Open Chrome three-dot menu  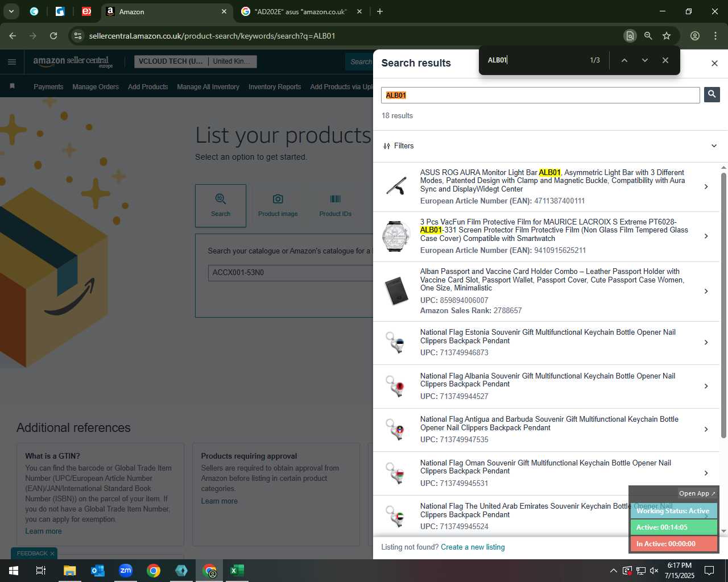(715, 36)
